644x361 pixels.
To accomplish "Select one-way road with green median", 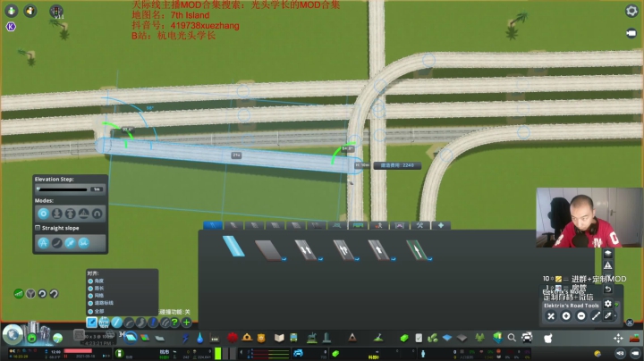I will click(418, 250).
